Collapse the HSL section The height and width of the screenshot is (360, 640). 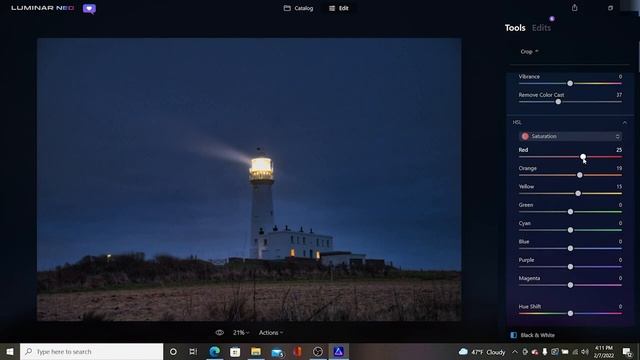click(624, 122)
